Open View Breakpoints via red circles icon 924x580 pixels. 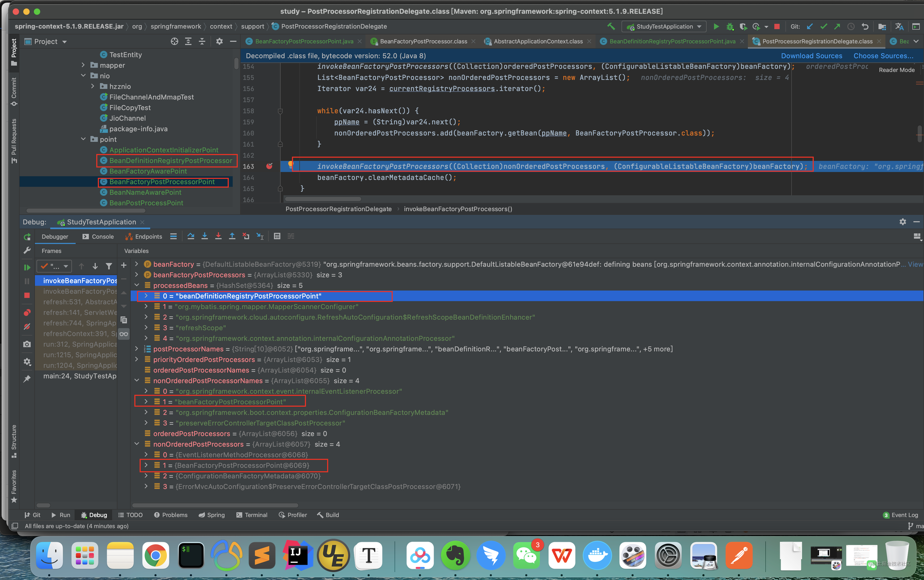point(27,312)
